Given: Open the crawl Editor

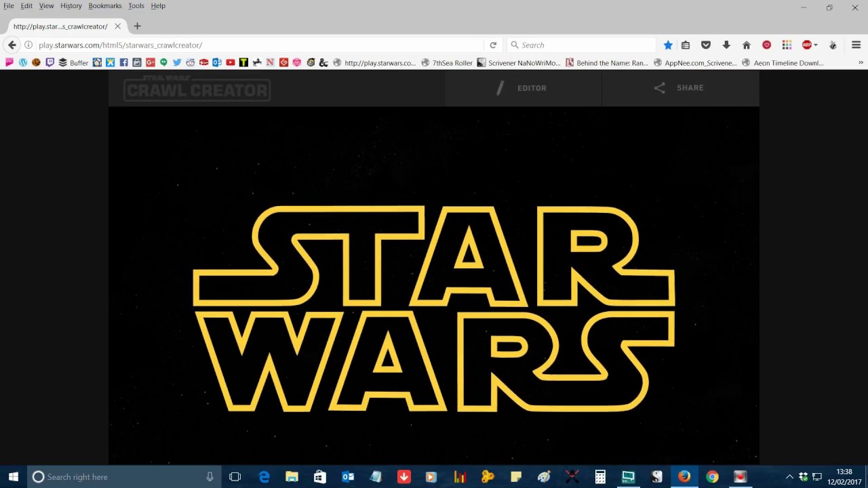Looking at the screenshot, I should pyautogui.click(x=523, y=88).
